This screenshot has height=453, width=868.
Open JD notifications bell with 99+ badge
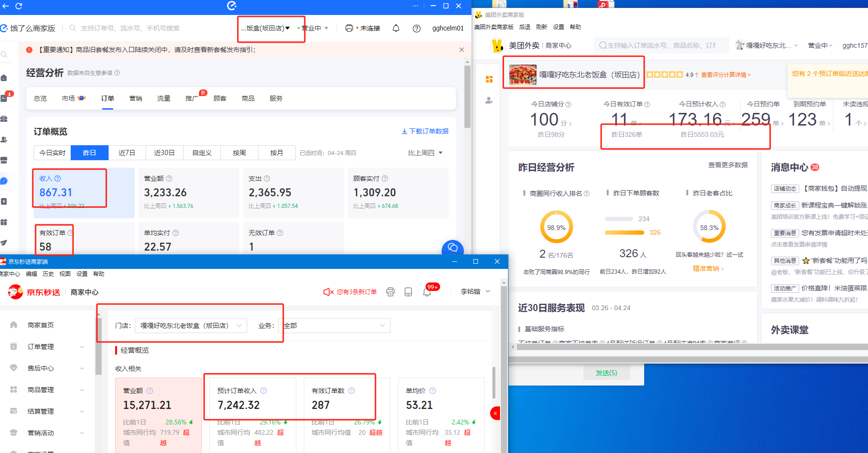[x=427, y=292]
